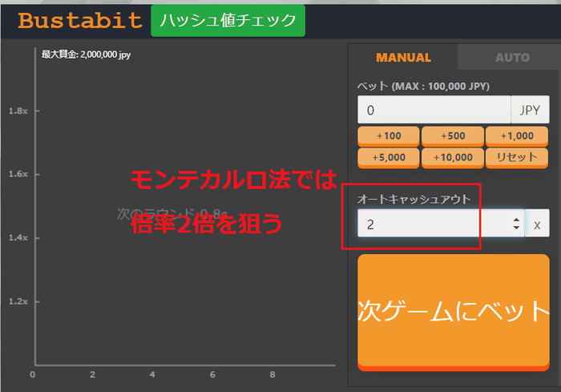The width and height of the screenshot is (561, 392).
Task: Switch to the MANUAL tab
Action: 403,58
